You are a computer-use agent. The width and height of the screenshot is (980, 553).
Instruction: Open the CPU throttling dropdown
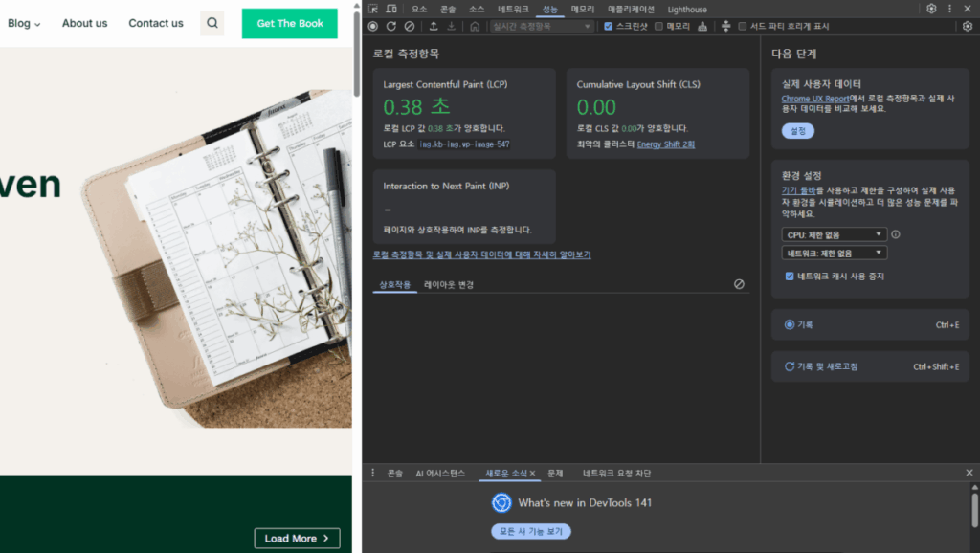click(834, 234)
